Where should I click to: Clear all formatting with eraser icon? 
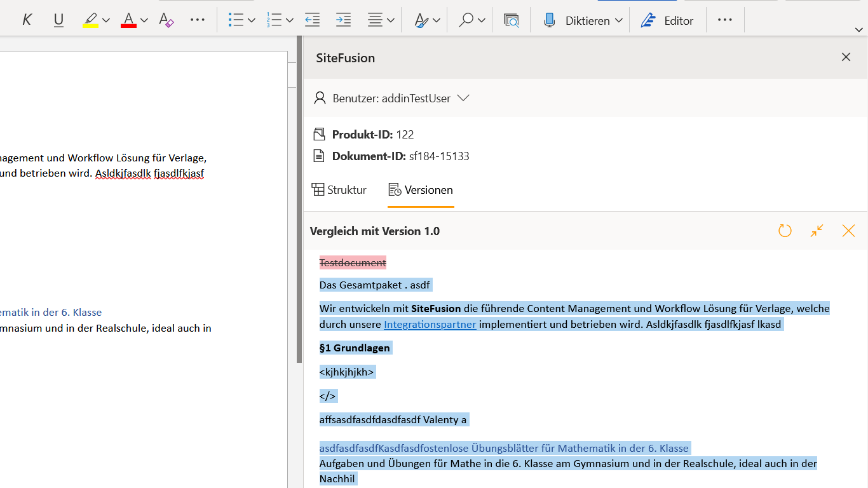click(x=166, y=20)
